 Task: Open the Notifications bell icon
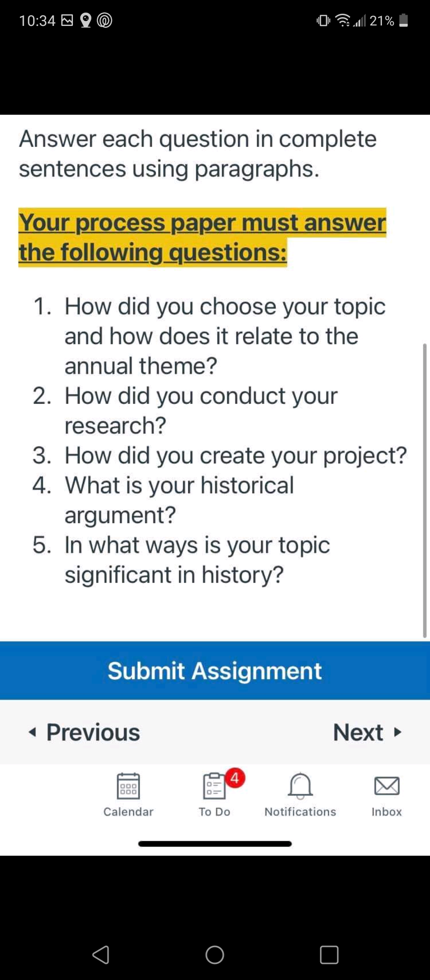pos(300,786)
